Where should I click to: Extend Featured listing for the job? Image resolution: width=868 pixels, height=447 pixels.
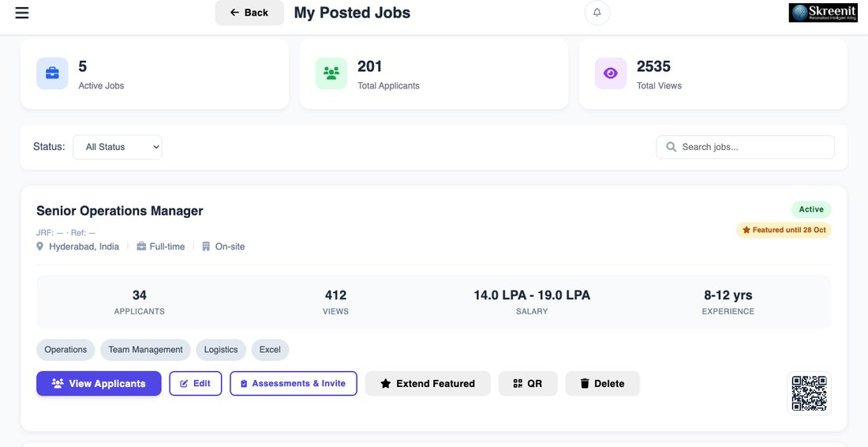(428, 383)
